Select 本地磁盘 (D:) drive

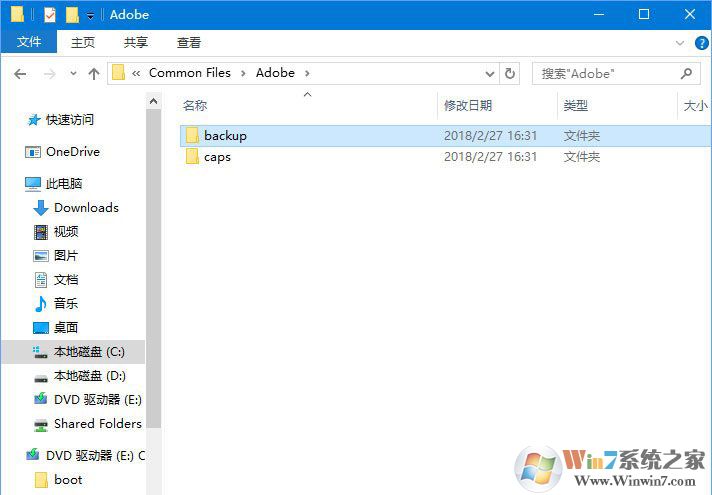point(90,376)
